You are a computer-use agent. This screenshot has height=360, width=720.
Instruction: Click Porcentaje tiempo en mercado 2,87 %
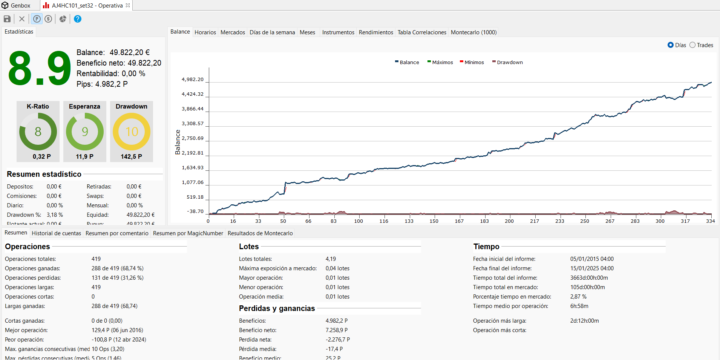tap(578, 297)
